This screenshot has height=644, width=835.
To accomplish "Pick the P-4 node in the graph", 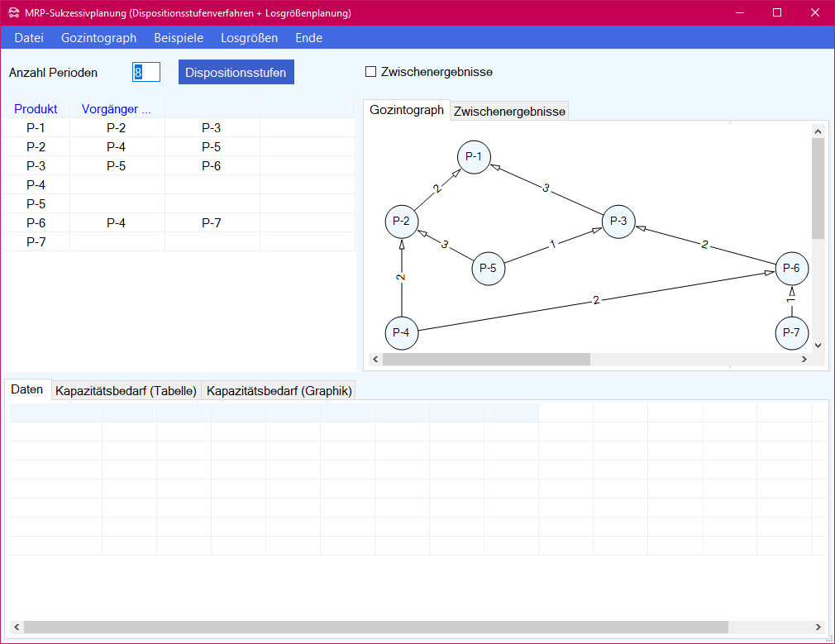I will point(402,332).
